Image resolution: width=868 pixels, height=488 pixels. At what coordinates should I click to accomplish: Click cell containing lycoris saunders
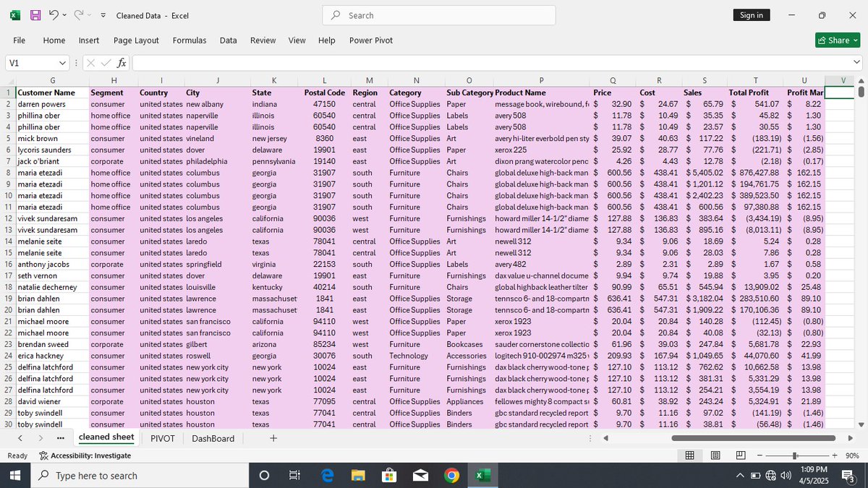pos(52,150)
